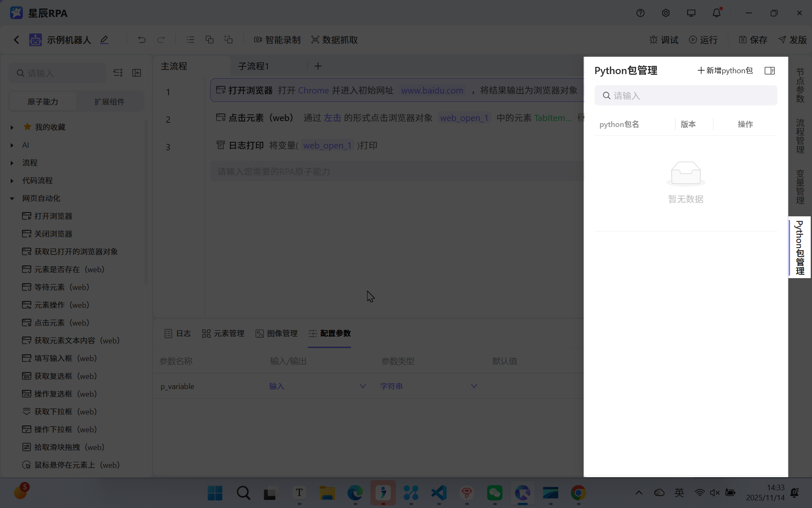Start 调试 debugging
This screenshot has height=508, width=812.
click(x=664, y=39)
